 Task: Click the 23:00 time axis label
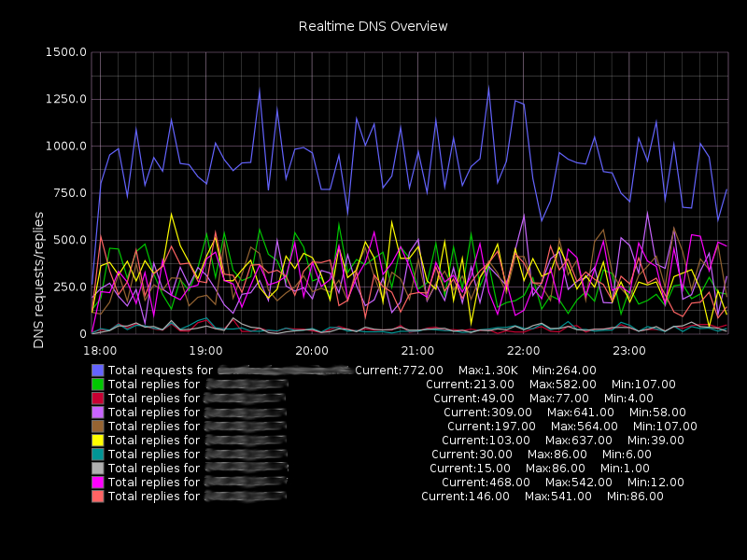(x=628, y=351)
